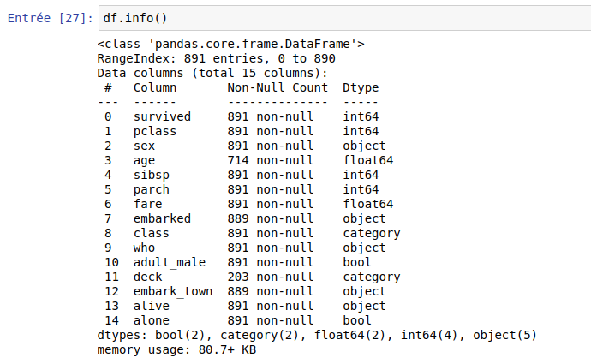Click inside the df.info() code cell
Image resolution: width=591 pixels, height=364 pixels.
pyautogui.click(x=343, y=17)
